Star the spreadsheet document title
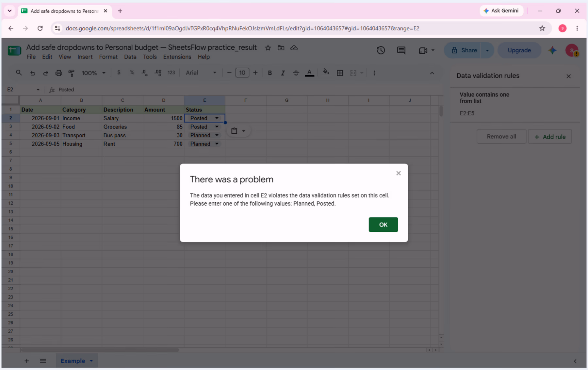Viewport: 588px width, 370px height. click(x=268, y=48)
